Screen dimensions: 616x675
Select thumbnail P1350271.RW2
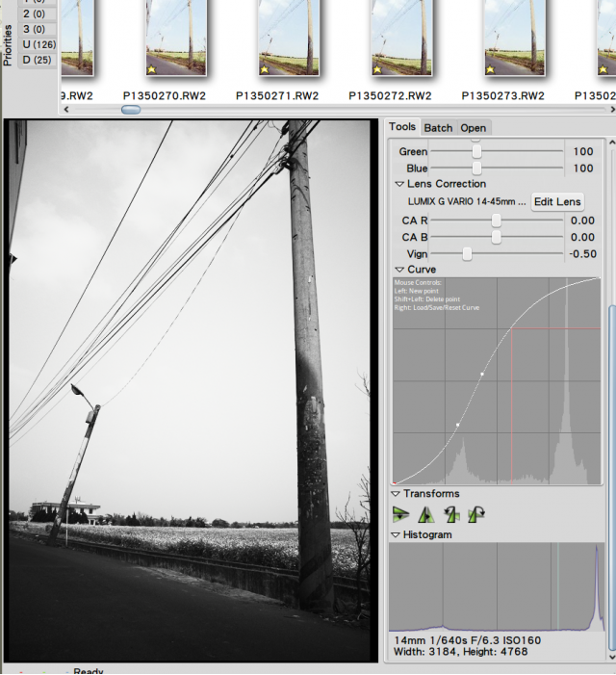coord(289,38)
